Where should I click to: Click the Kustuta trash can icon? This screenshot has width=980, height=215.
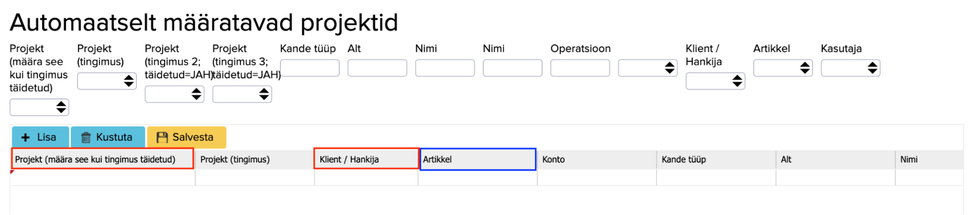tap(86, 138)
